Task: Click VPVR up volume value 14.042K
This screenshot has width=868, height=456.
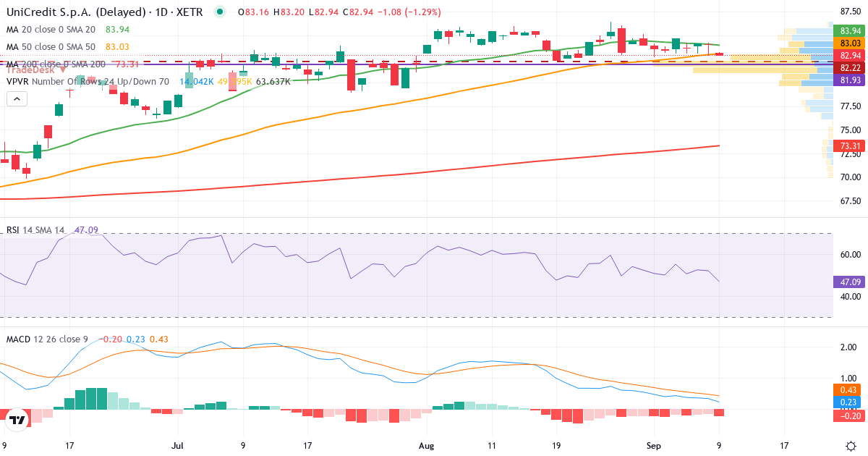Action: [x=196, y=81]
